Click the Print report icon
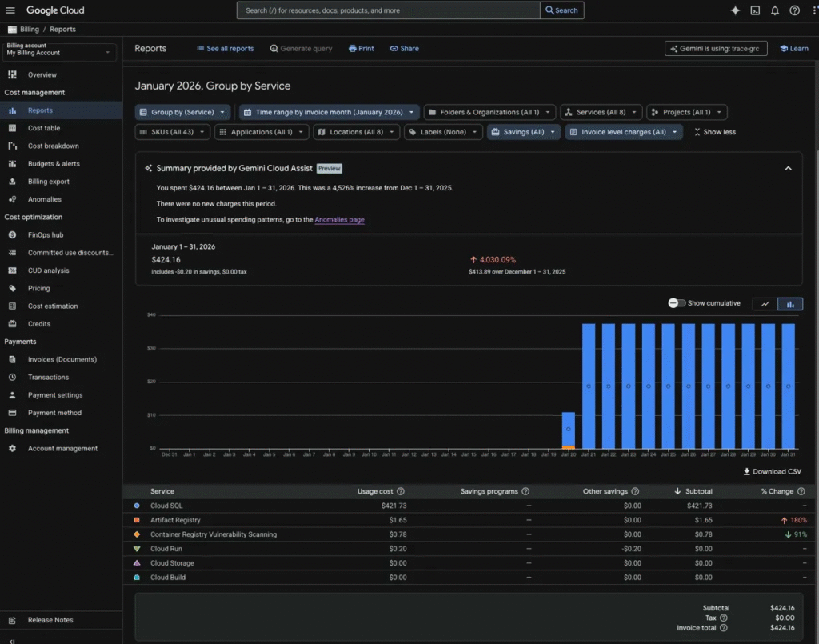Screen dimensions: 819x644 tap(353, 49)
